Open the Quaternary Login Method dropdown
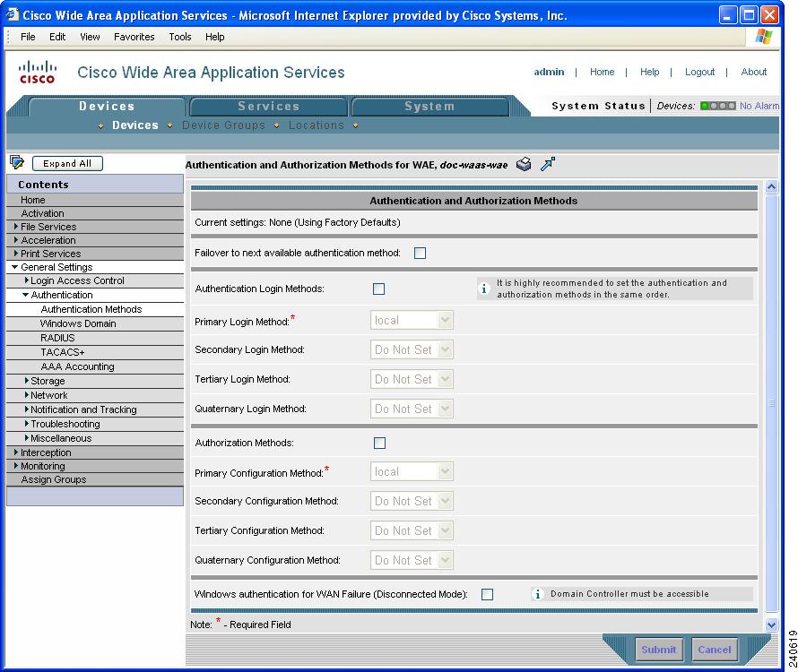798x672 pixels. coord(412,409)
